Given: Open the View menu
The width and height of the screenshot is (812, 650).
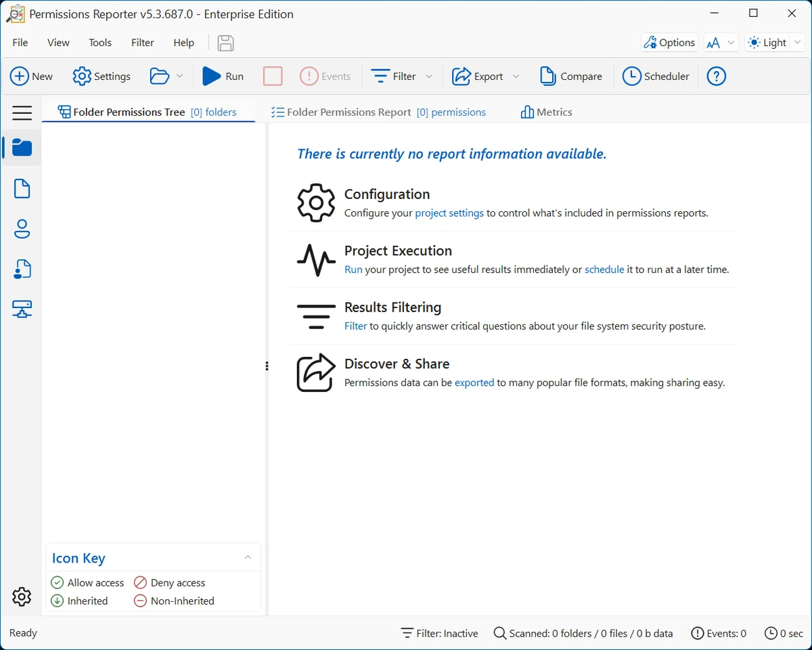Looking at the screenshot, I should pos(58,43).
